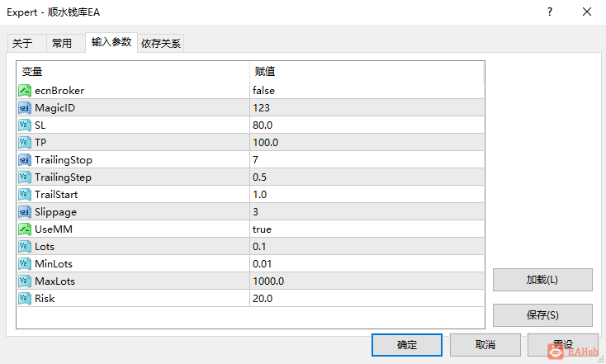The height and width of the screenshot is (364, 606).
Task: Click the double icon beside Lots
Action: (25, 247)
